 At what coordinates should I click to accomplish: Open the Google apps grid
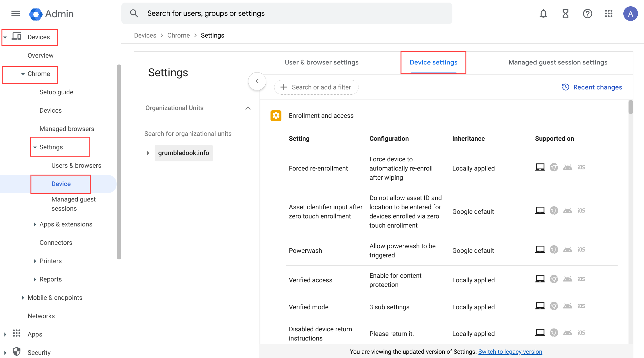(x=609, y=13)
